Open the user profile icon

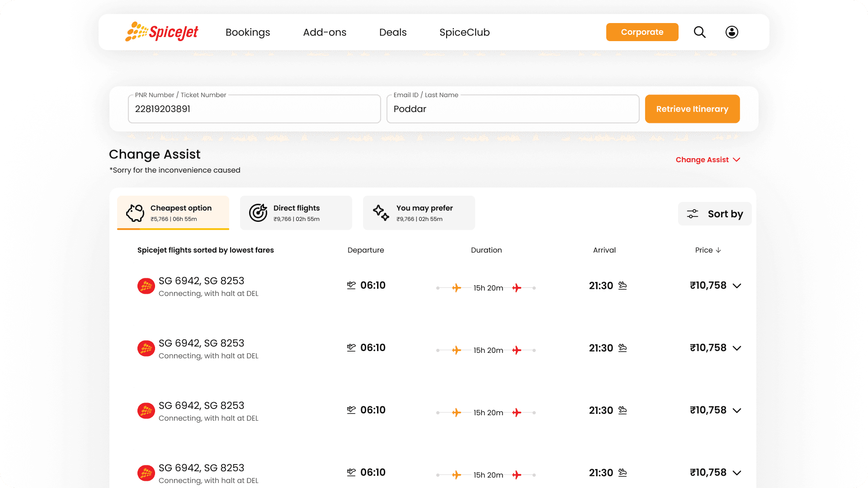[731, 32]
